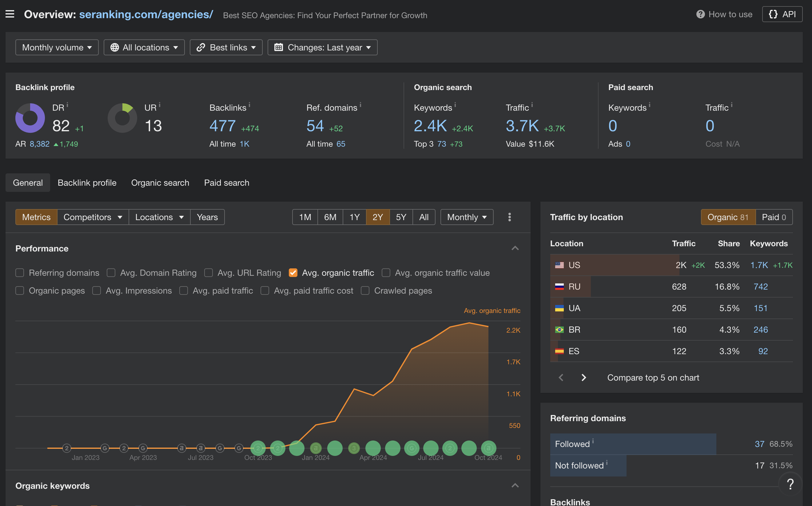Open Monthly granularity dropdown

tap(467, 217)
